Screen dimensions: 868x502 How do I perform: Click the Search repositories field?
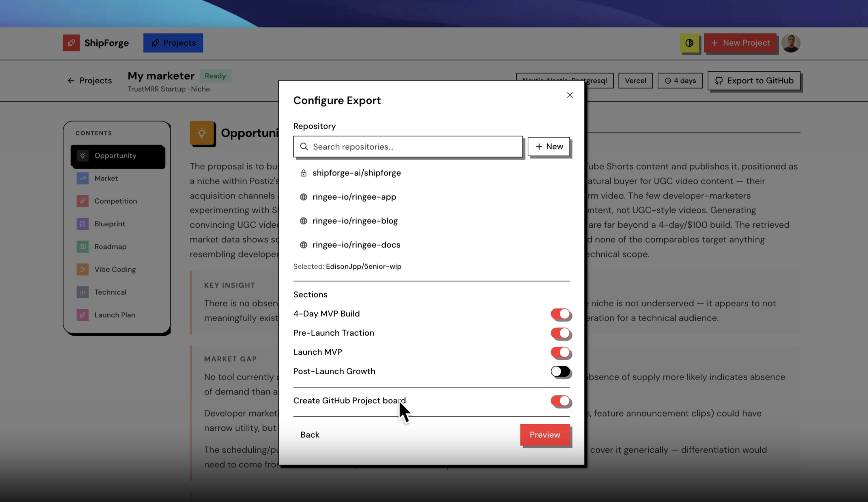click(408, 147)
